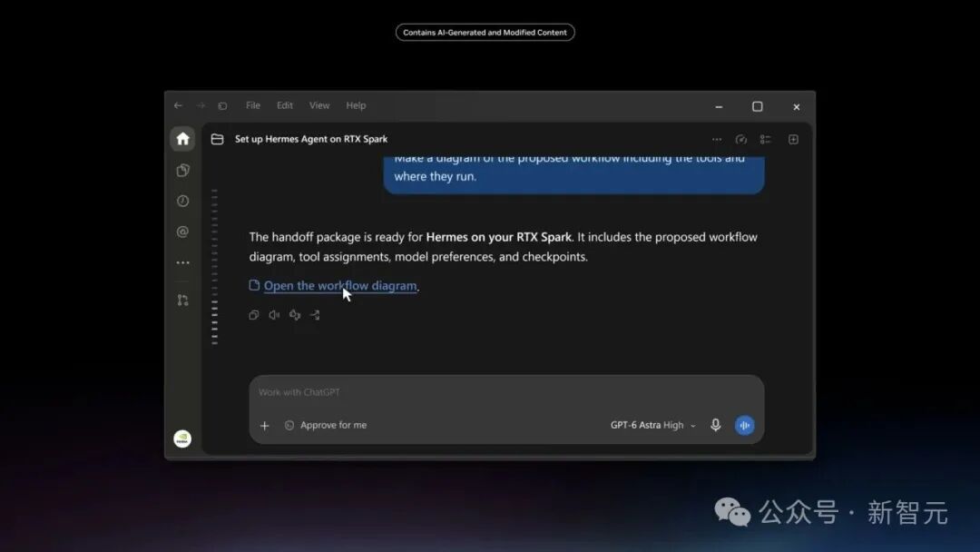980x552 pixels.
Task: Add an attachment with the plus button
Action: pos(264,426)
